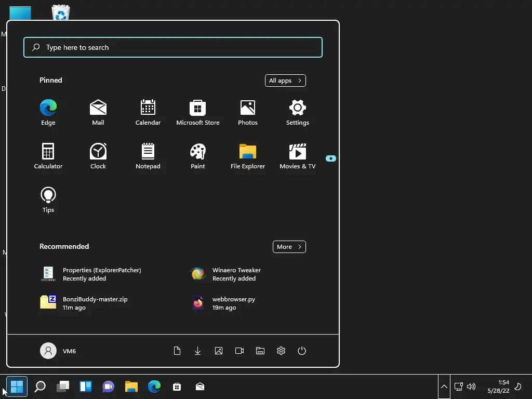Open Microsoft Store from the taskbar
This screenshot has width=532, height=399.
pos(177,387)
